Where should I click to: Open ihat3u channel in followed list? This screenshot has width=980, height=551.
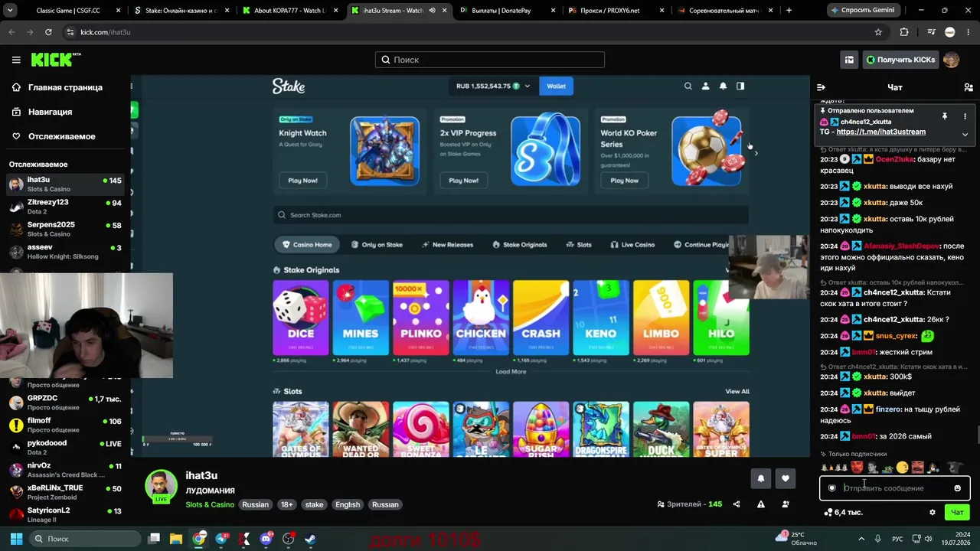coord(65,184)
